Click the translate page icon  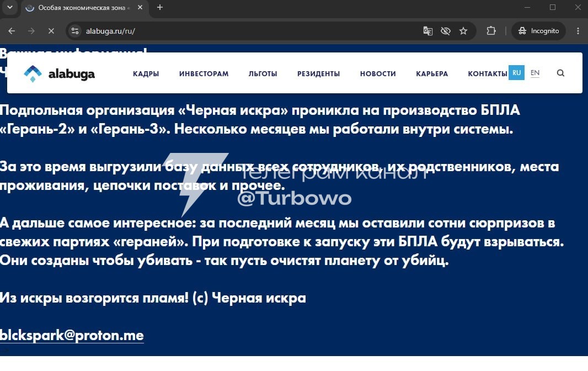[427, 31]
